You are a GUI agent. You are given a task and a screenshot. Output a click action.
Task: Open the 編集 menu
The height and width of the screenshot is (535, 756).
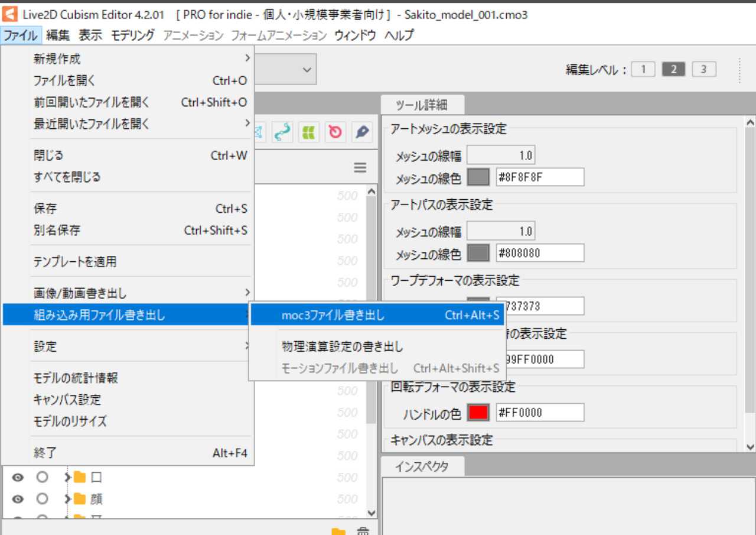(58, 35)
